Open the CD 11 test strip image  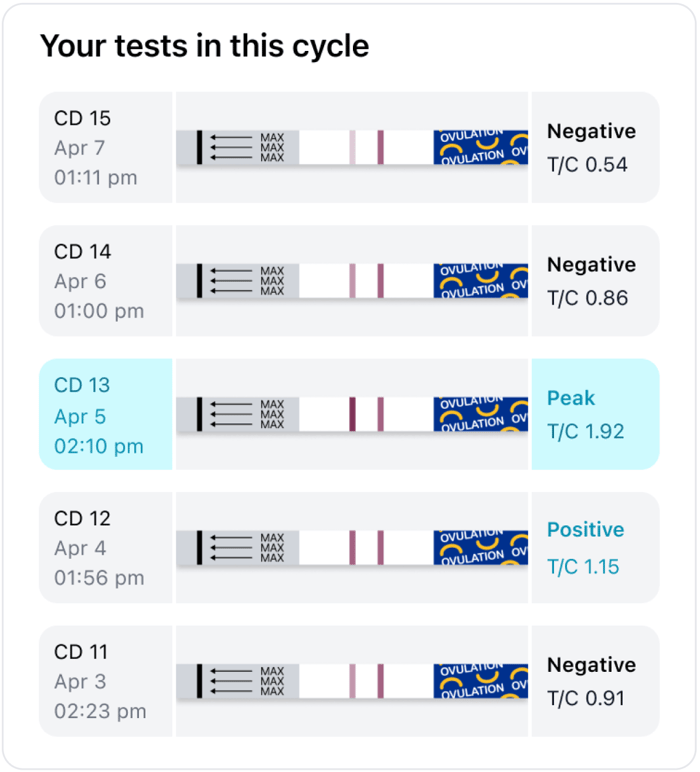(352, 681)
